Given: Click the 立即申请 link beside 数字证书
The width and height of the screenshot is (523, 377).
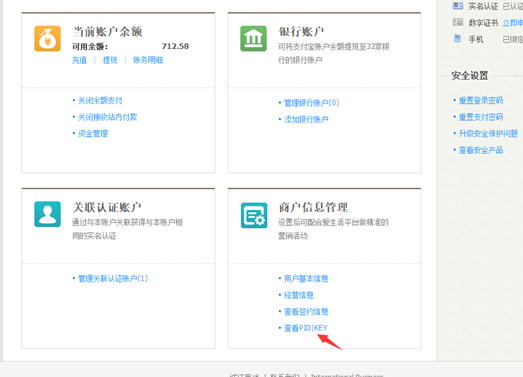Looking at the screenshot, I should tap(513, 23).
